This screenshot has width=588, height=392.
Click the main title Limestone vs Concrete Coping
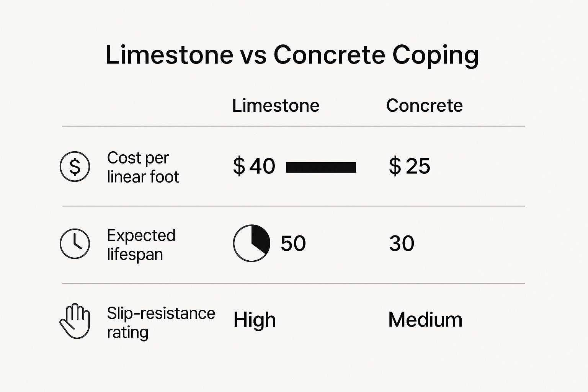292,54
